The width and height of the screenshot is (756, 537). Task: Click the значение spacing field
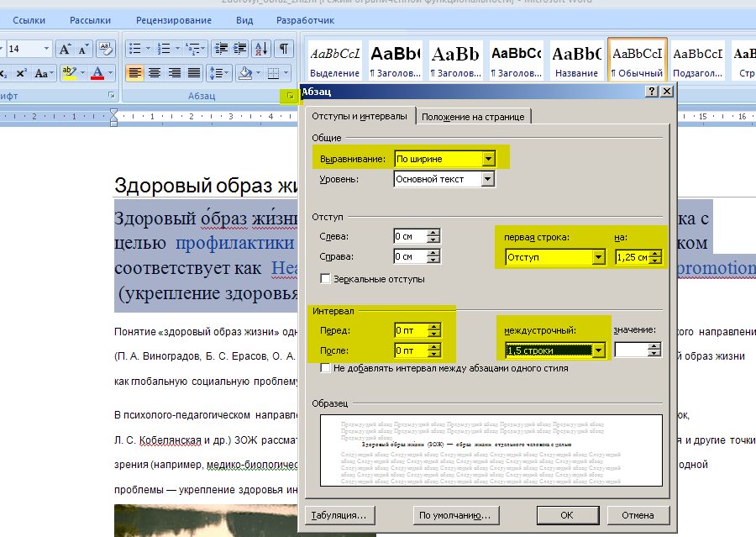tap(632, 350)
